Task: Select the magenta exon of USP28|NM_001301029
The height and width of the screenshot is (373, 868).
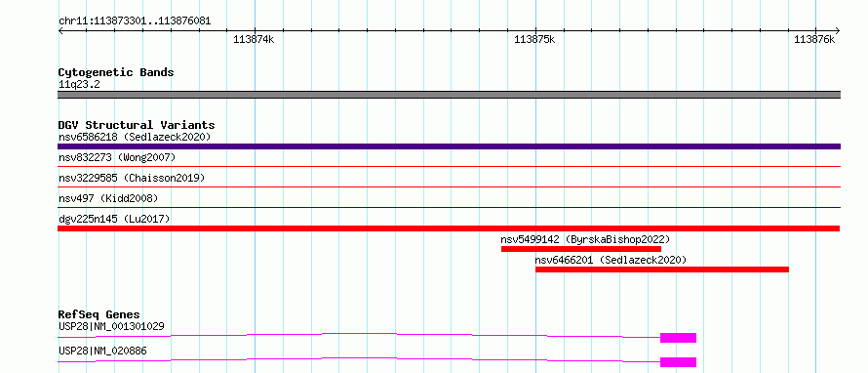Action: coord(678,338)
